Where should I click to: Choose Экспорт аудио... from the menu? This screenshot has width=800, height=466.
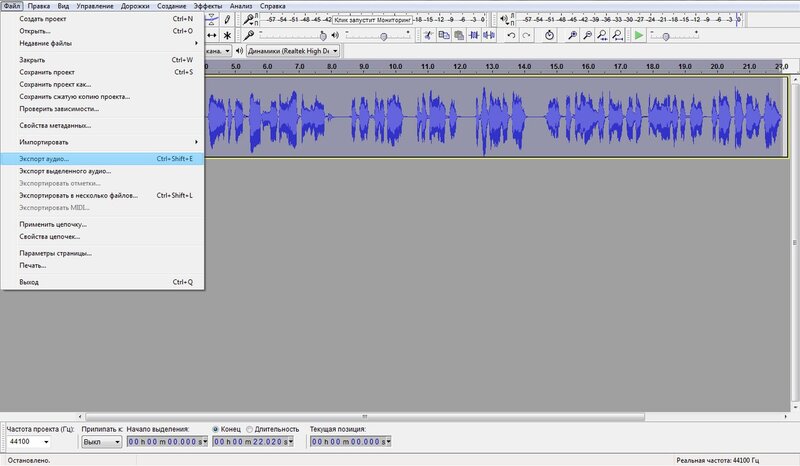(44, 158)
